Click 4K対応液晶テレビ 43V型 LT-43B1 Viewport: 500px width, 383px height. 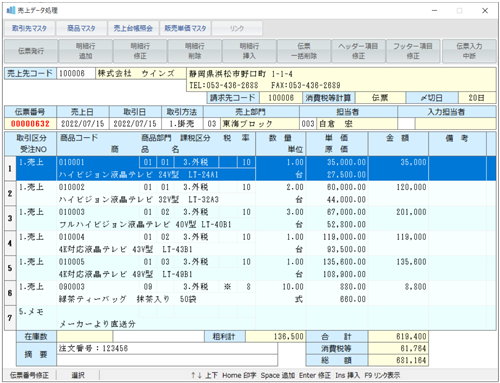(126, 249)
